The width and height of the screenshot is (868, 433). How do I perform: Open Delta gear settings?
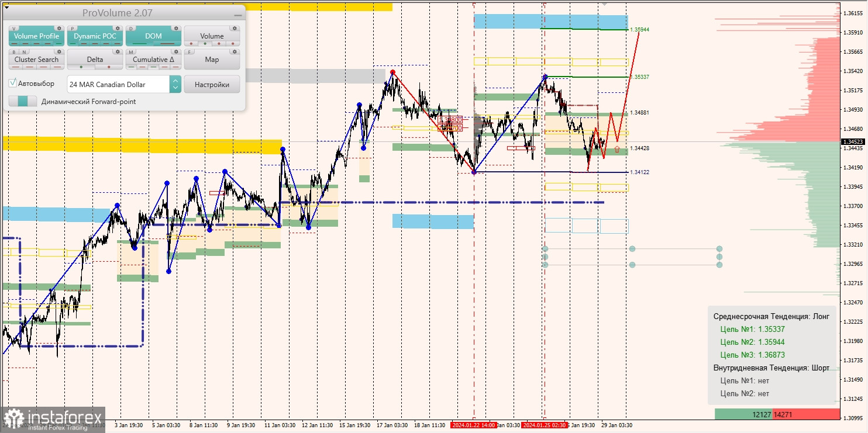[117, 51]
